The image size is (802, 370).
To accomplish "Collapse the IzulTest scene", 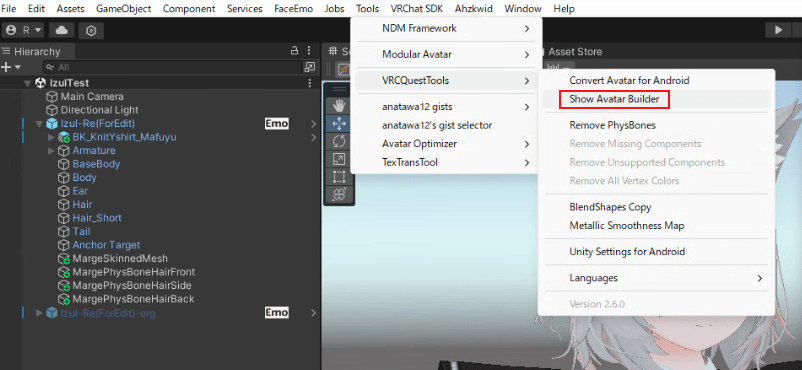I will click(28, 83).
